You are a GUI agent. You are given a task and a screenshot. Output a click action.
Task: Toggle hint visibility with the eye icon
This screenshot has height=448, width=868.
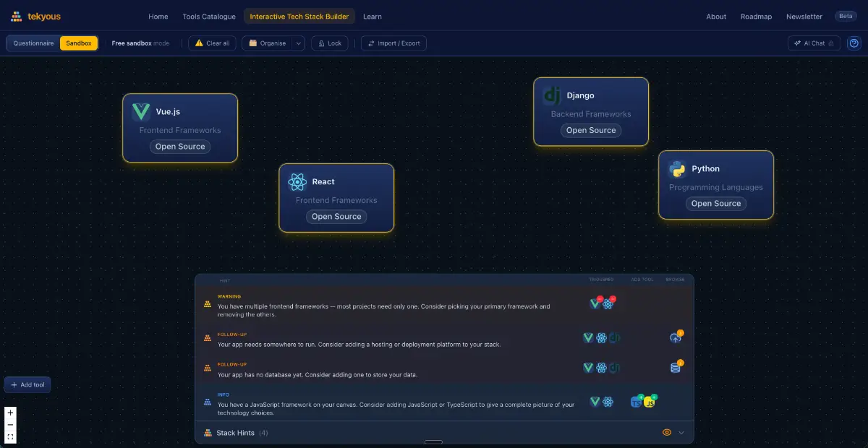coord(667,433)
